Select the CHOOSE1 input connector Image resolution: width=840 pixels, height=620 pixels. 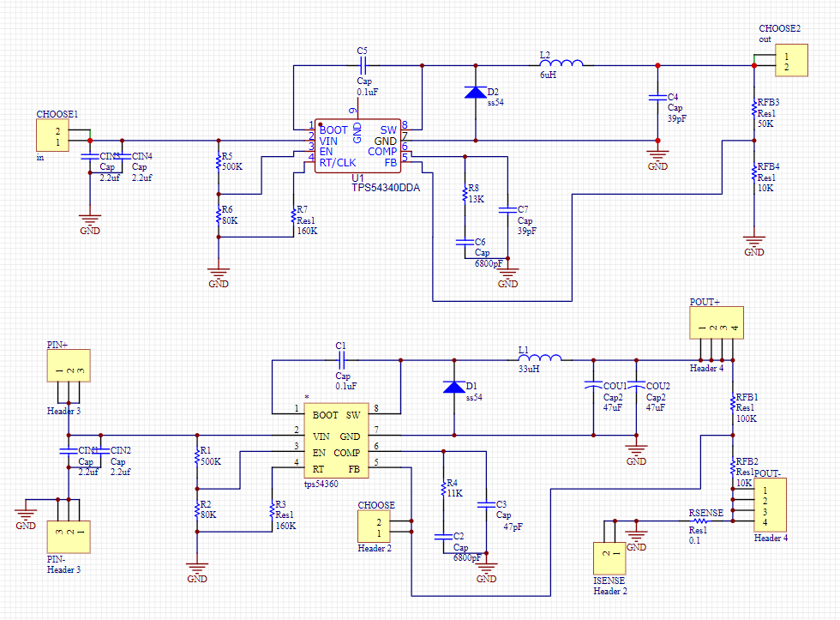[x=52, y=135]
